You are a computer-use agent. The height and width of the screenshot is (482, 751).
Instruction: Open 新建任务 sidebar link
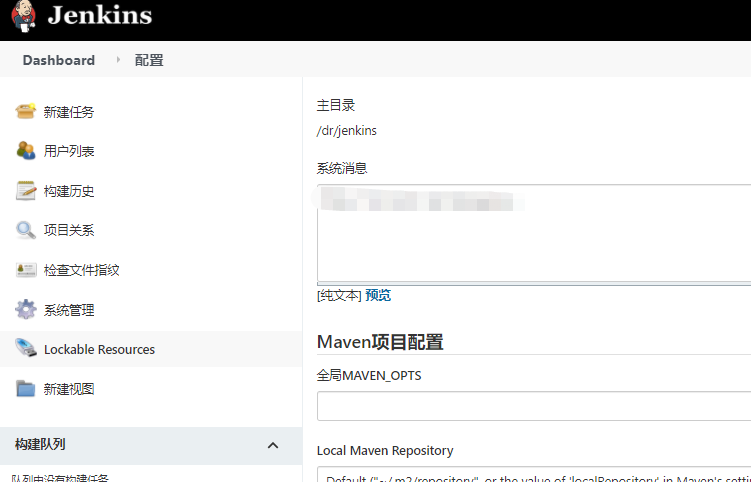click(x=69, y=112)
